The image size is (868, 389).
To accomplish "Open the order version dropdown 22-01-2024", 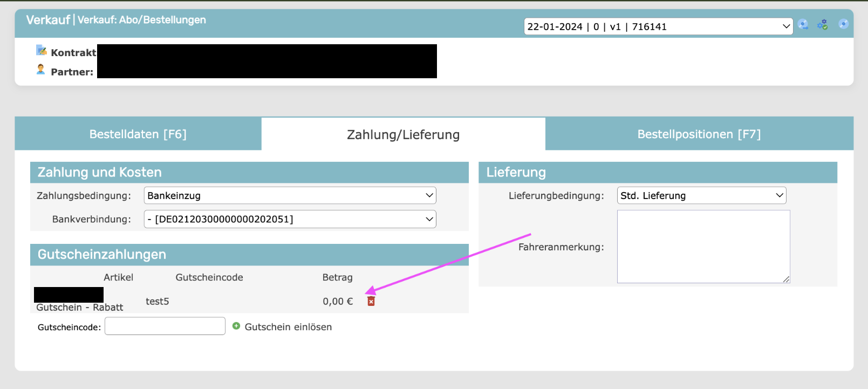I will 658,26.
